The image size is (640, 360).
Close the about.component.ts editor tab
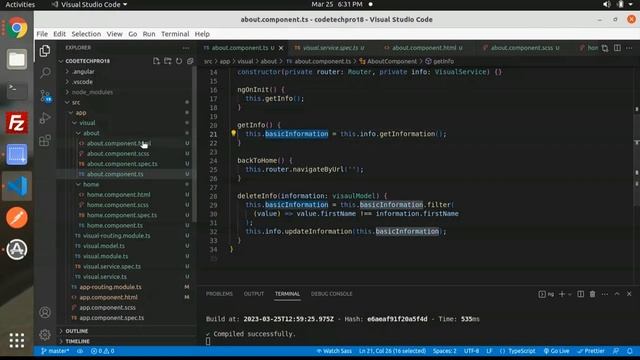[x=281, y=48]
